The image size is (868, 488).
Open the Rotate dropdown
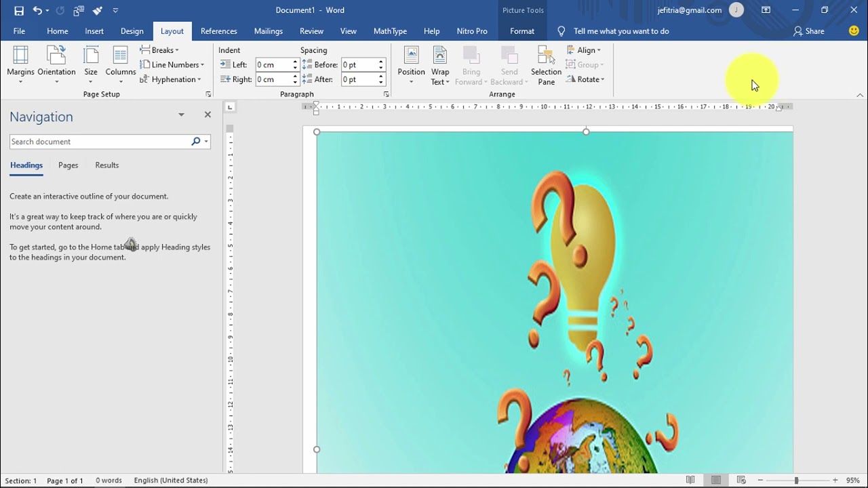(x=585, y=79)
